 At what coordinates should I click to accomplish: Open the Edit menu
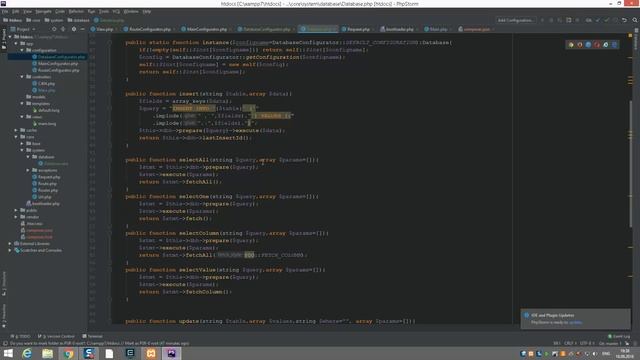pos(16,11)
